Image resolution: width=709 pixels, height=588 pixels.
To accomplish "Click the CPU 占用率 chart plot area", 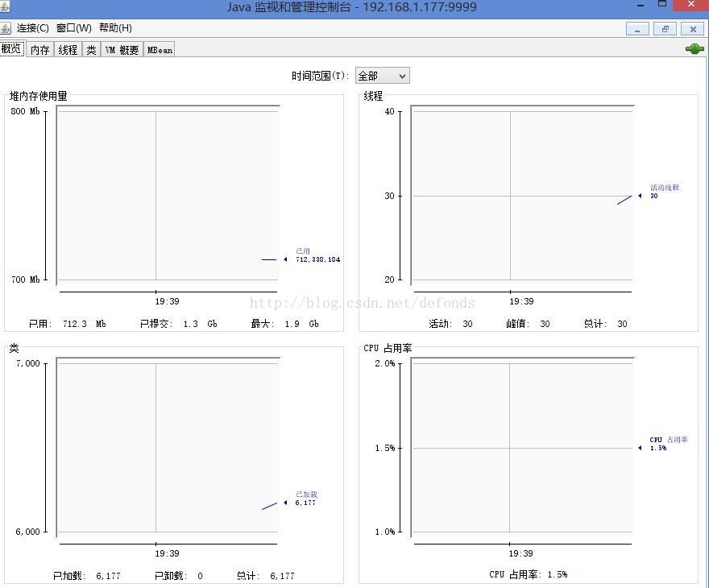I will tap(522, 447).
